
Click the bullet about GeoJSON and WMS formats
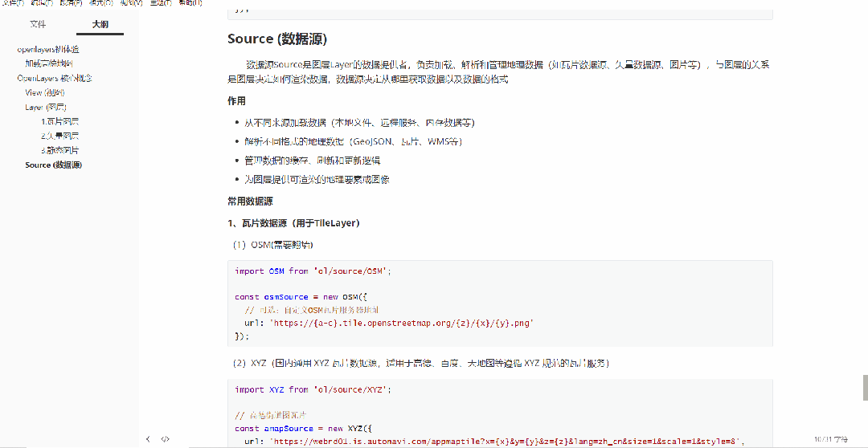(x=353, y=141)
